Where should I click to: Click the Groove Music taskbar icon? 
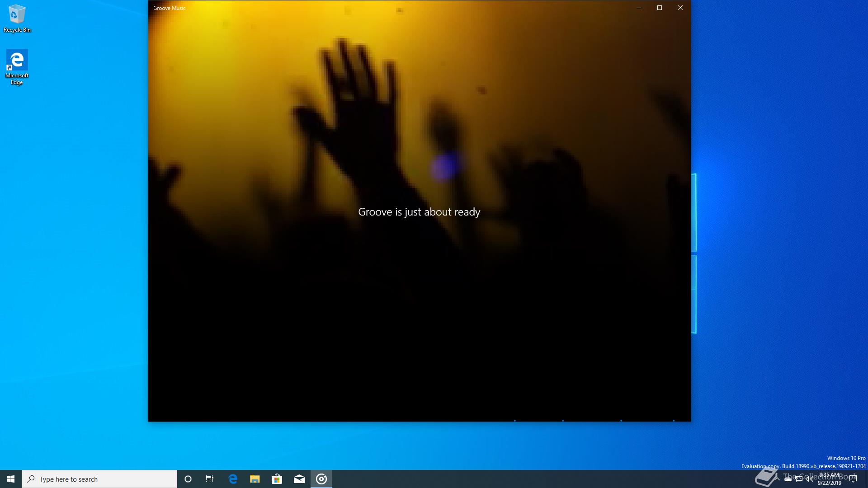pos(321,479)
